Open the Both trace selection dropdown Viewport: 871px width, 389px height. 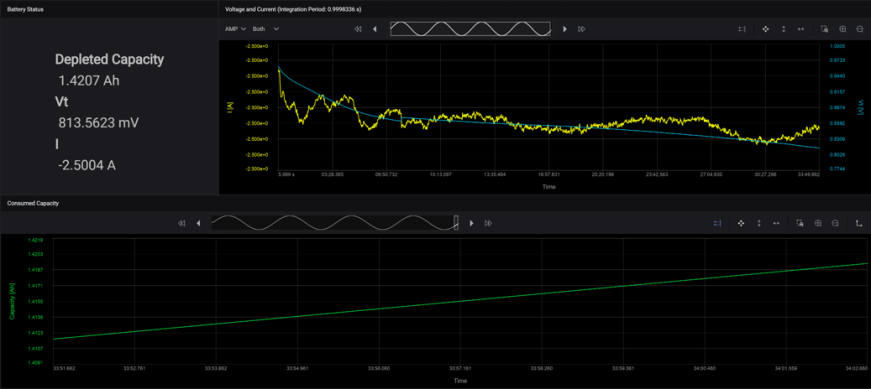(266, 29)
